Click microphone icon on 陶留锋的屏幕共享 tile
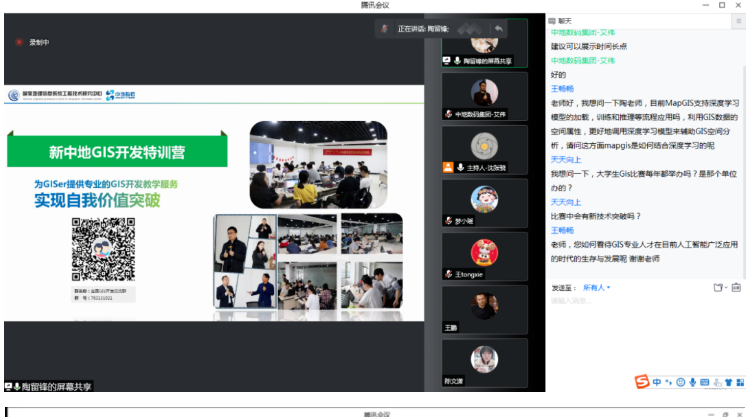The height and width of the screenshot is (417, 748). 457,61
